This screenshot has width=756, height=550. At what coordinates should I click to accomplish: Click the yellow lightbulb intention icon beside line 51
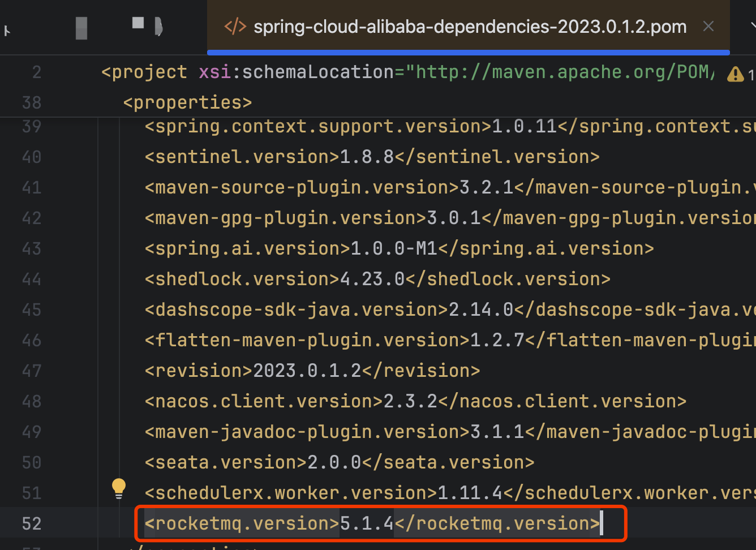point(119,485)
